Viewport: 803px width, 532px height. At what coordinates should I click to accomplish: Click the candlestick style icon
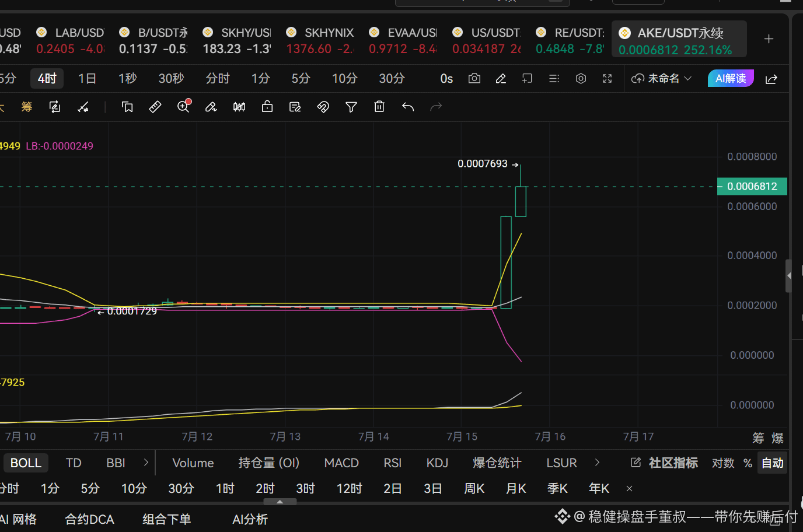point(239,107)
